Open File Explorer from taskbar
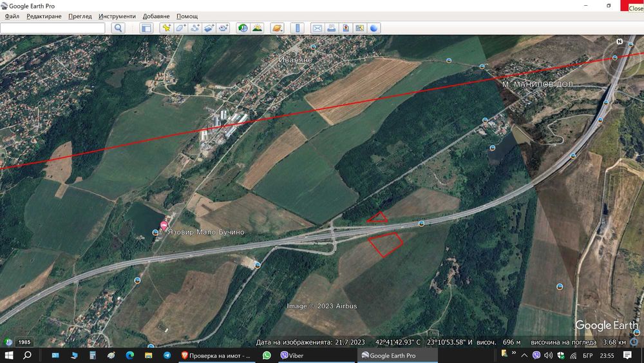The height and width of the screenshot is (363, 644). 148,355
